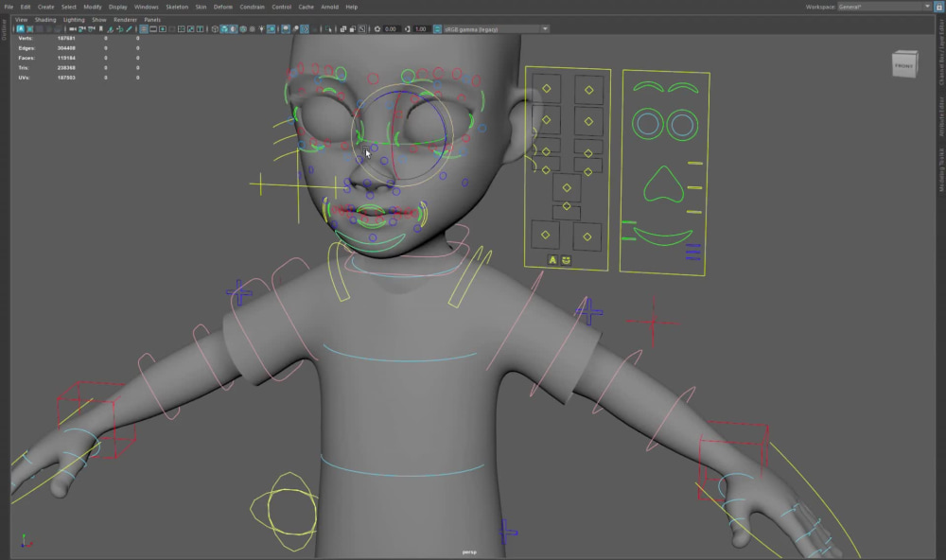The height and width of the screenshot is (560, 946).
Task: Toggle the Safe Title icon
Action: point(201,29)
